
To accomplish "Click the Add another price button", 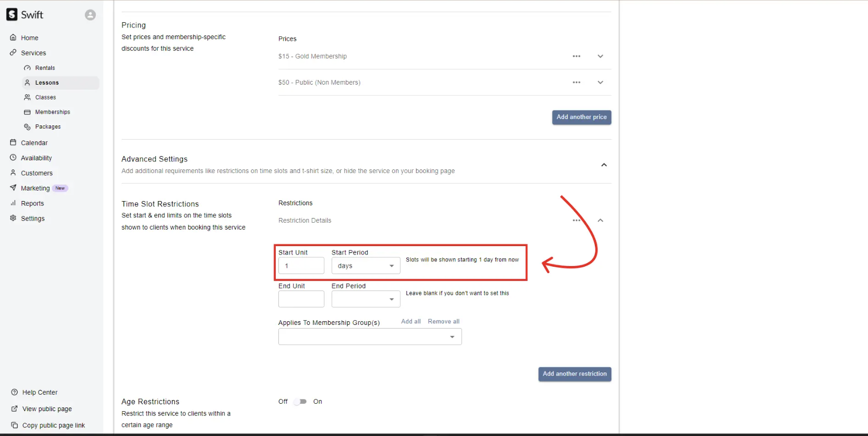I will (x=582, y=117).
